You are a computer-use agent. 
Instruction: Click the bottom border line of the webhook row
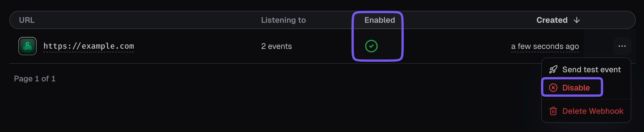coord(255,63)
